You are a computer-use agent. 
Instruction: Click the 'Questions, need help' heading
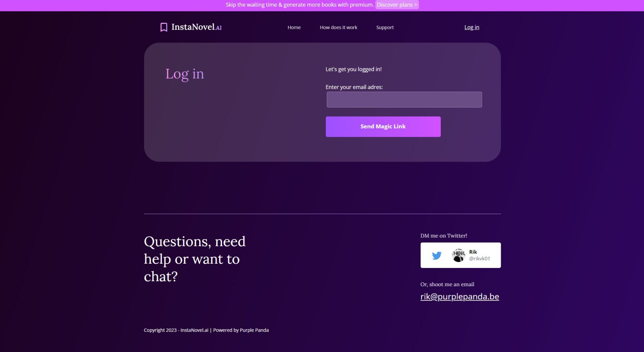click(195, 259)
